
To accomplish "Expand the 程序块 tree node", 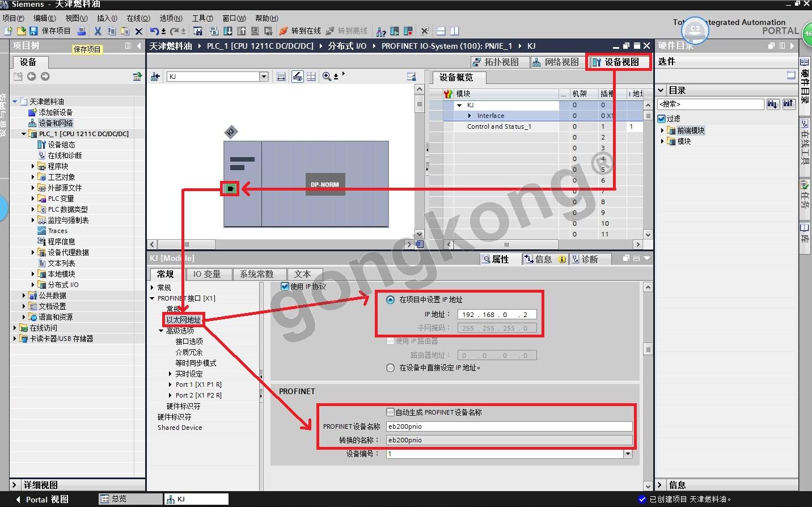I will click(x=33, y=166).
